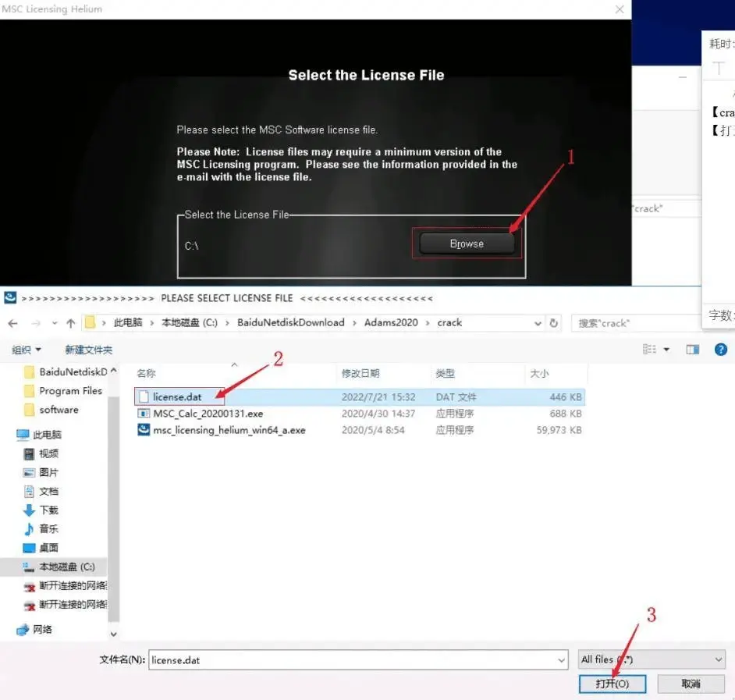Screen dimensions: 735x700
Task: Close the MSC Licensing Helium window
Action: click(x=620, y=9)
